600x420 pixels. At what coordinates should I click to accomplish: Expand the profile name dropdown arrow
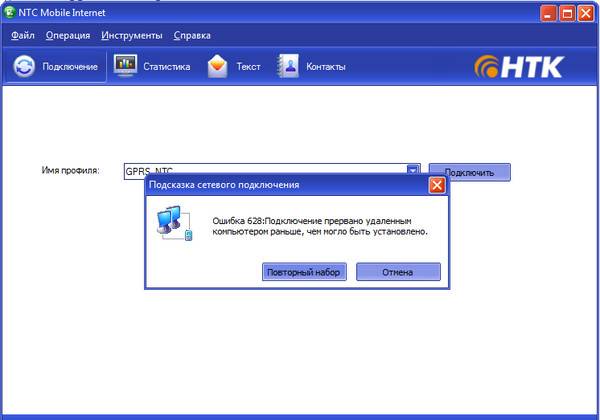(x=413, y=169)
